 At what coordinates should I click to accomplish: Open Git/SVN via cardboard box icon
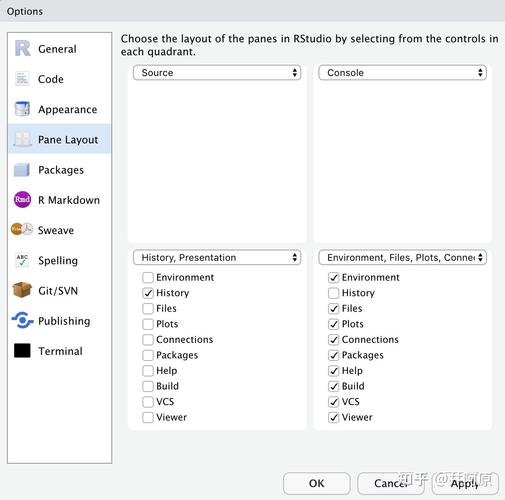pos(22,290)
